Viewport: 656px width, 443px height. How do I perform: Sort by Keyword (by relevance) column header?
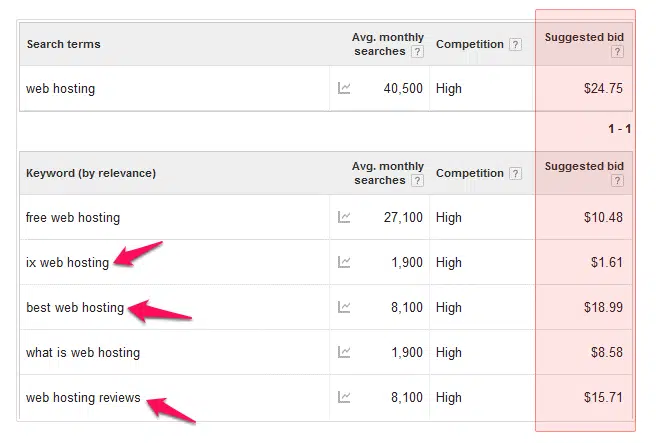coord(91,173)
